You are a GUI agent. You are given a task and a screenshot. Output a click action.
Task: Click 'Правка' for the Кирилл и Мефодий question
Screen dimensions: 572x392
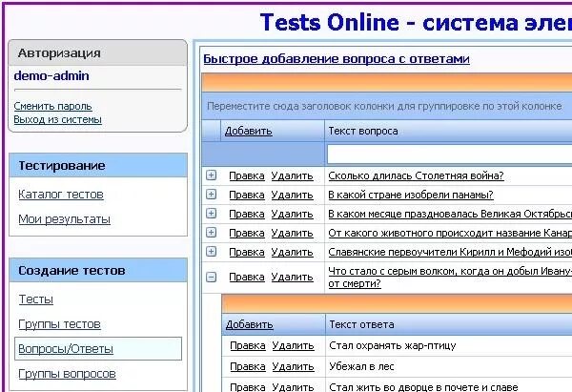click(x=247, y=252)
